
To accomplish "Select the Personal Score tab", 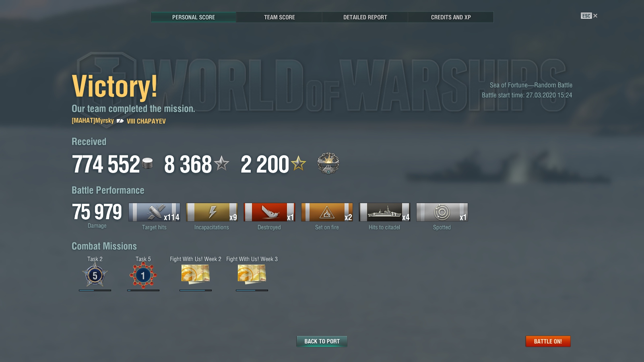I will tap(194, 17).
